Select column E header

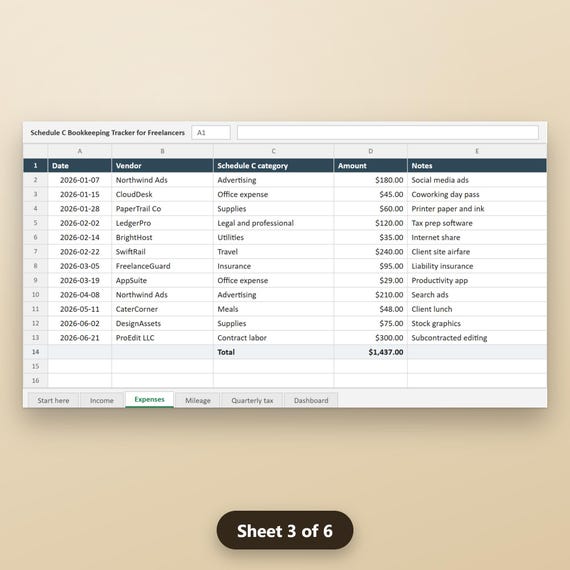477,151
